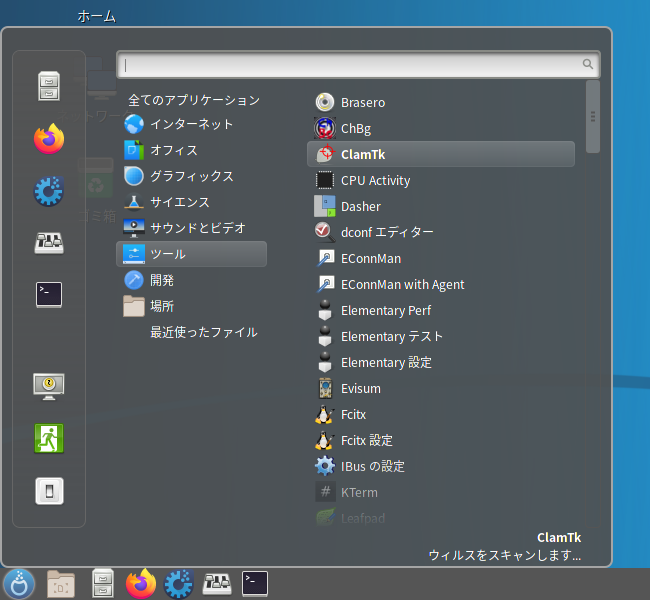Launch Fcitx 設定
650x600 pixels.
[x=441, y=440]
